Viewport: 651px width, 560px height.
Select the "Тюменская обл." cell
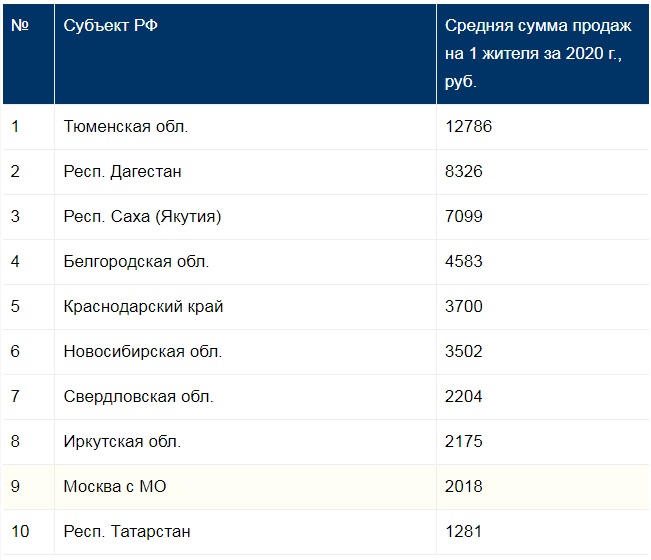click(x=125, y=127)
